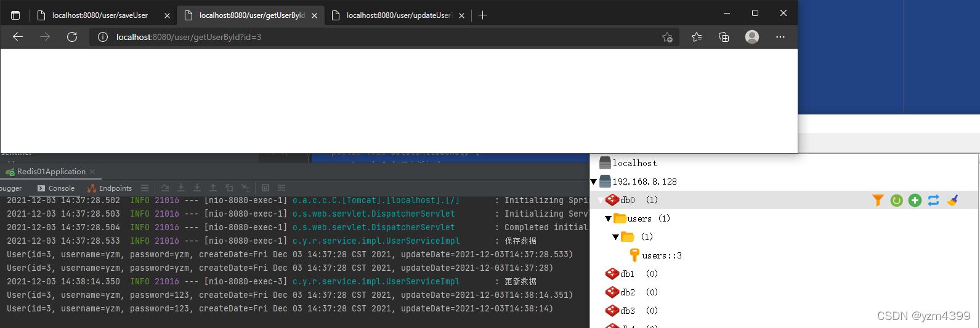Select the users::3 key icon
980x328 pixels.
coord(634,255)
